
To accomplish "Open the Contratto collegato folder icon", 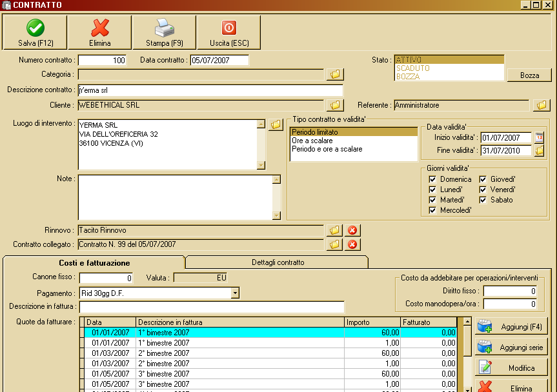I will pyautogui.click(x=334, y=244).
